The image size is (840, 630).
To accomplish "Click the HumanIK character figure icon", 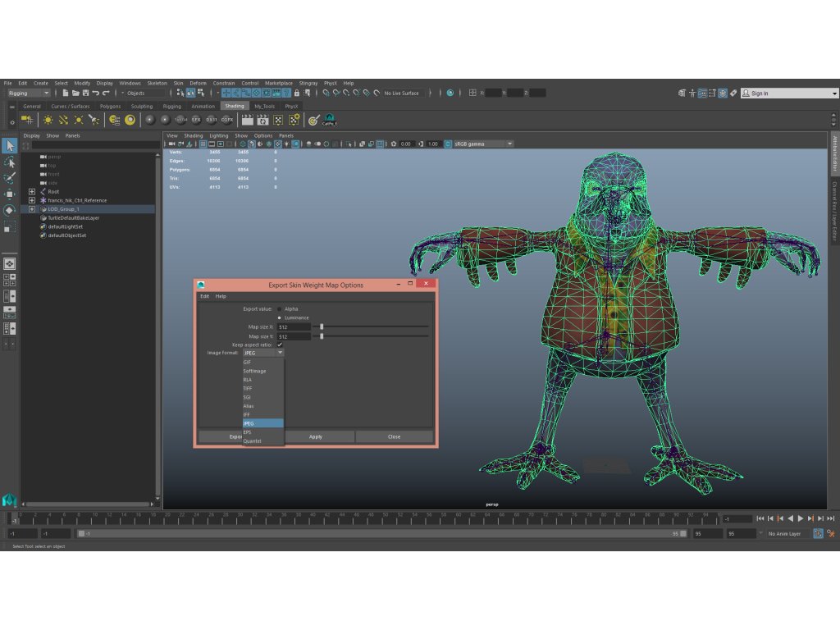I will click(692, 94).
